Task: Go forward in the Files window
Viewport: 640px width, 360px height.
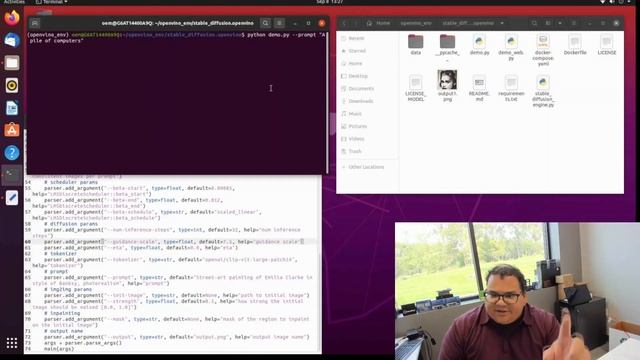Action: click(x=356, y=23)
